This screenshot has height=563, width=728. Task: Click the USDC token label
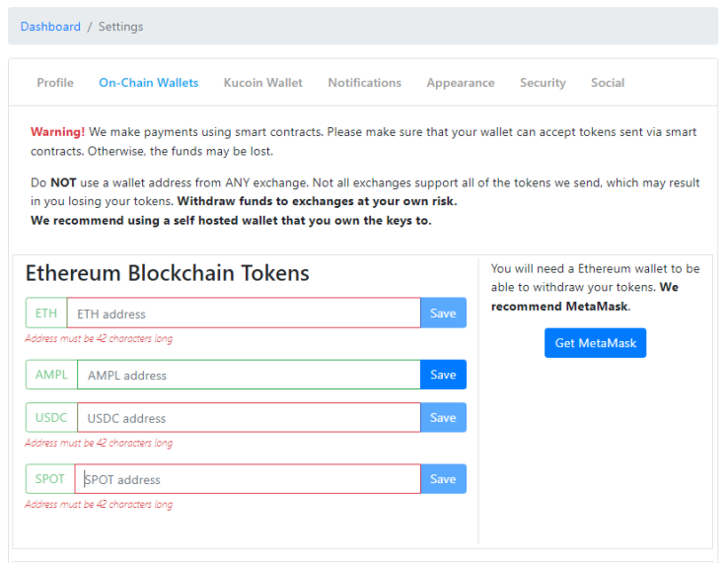[x=51, y=417]
